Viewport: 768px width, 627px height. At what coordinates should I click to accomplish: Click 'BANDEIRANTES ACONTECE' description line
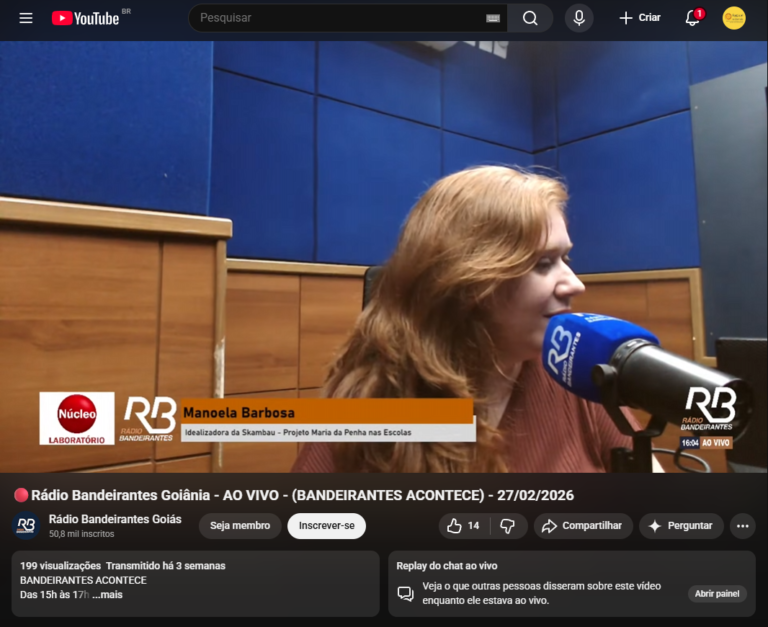[83, 580]
